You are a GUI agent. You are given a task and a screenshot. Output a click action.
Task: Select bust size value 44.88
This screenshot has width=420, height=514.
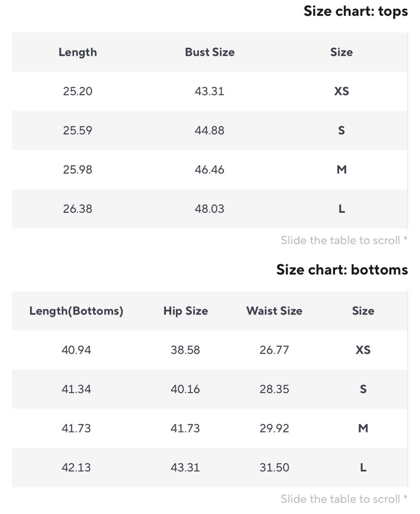click(x=210, y=131)
